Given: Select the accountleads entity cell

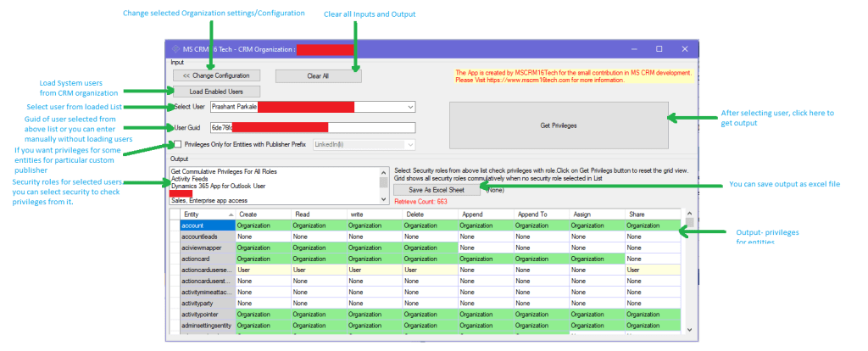Looking at the screenshot, I should tap(208, 237).
